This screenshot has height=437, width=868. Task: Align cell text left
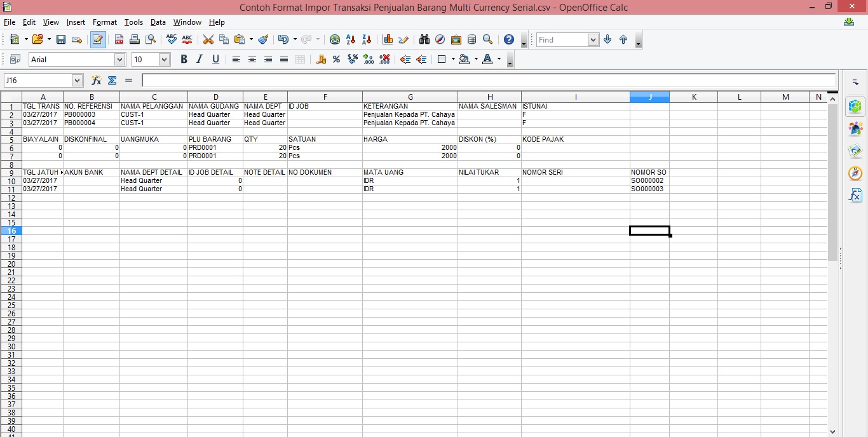(x=236, y=59)
